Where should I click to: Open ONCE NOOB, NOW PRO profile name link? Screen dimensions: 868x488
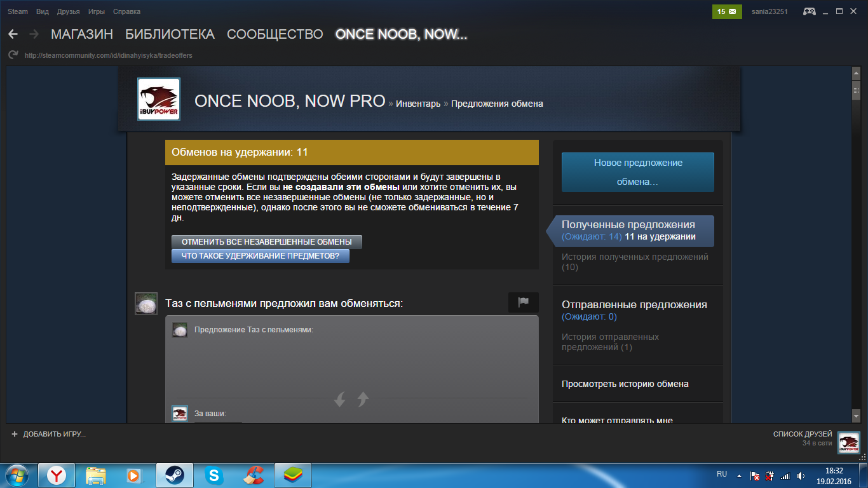pos(290,101)
